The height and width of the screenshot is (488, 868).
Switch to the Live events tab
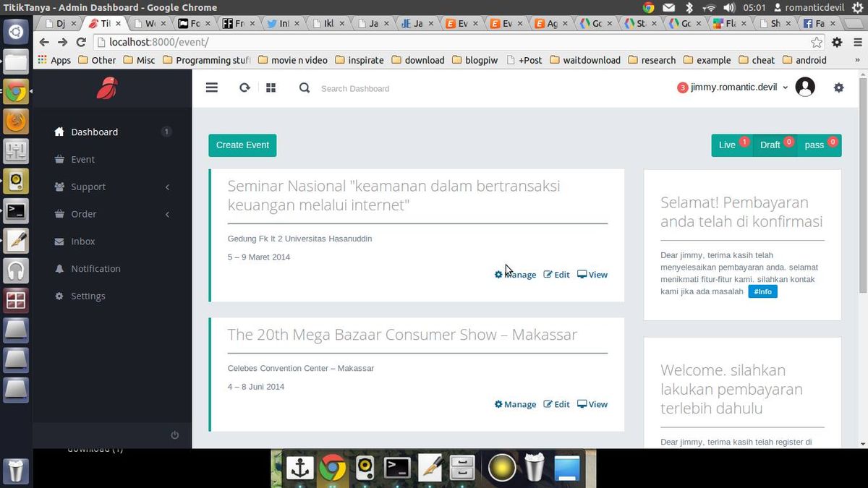point(731,145)
